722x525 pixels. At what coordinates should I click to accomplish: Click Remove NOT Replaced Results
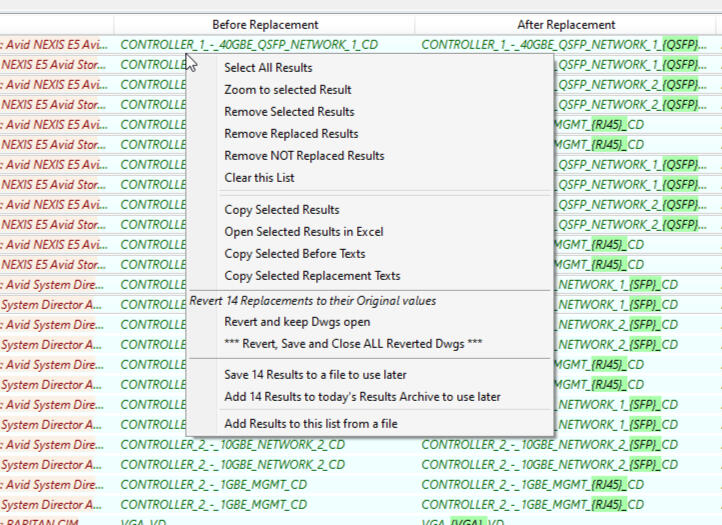[304, 156]
